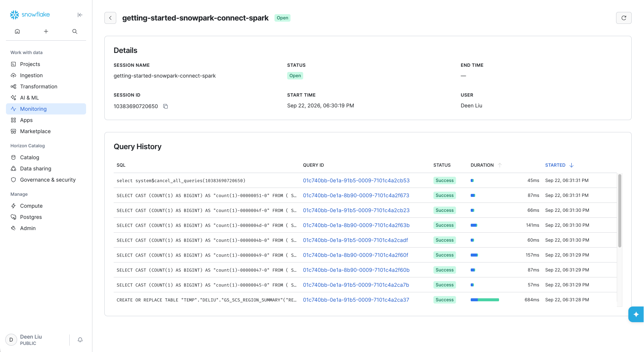This screenshot has height=352, width=644.
Task: Open the sidebar search icon
Action: (75, 31)
